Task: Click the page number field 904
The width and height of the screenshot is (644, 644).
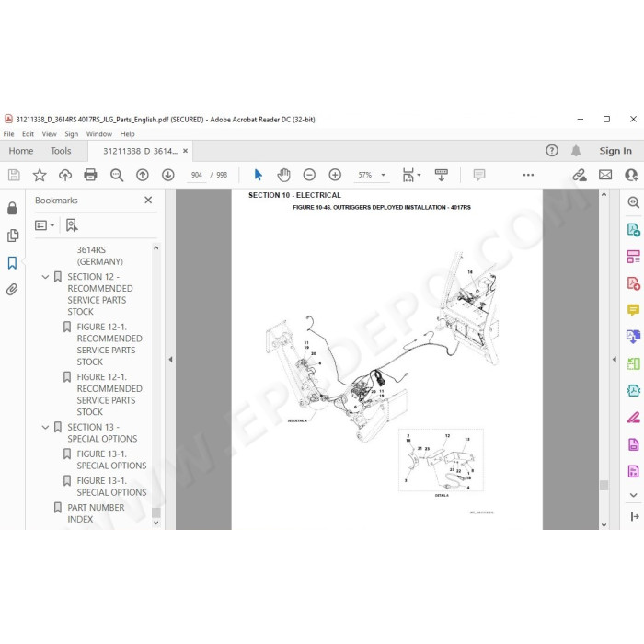Action: point(197,175)
